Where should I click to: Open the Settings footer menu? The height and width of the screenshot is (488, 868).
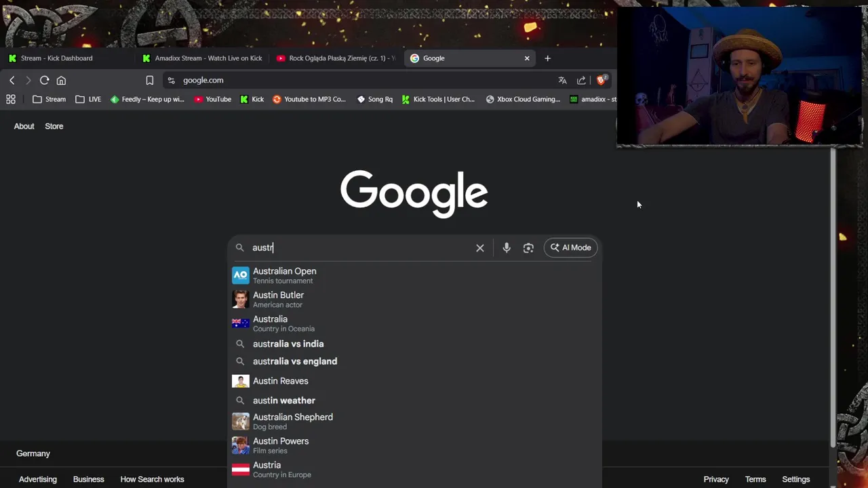tap(796, 479)
